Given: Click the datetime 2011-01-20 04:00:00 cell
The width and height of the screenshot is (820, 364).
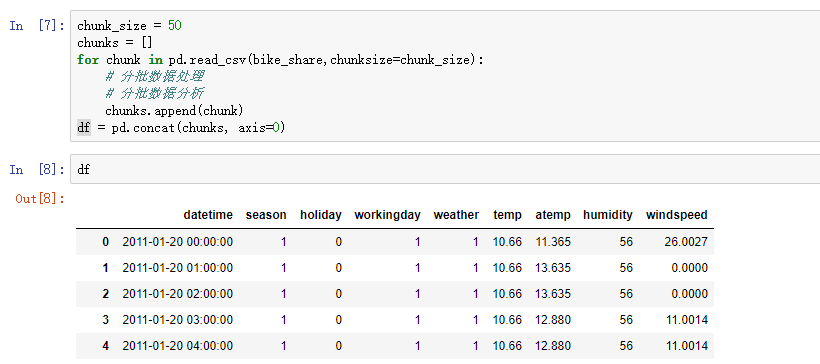Looking at the screenshot, I should click(178, 346).
